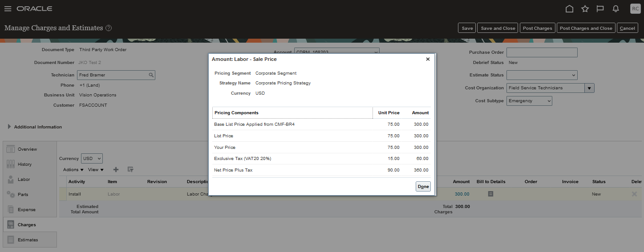Click Post Charges and Close button
Screen dimensions: 644x252
point(586,28)
